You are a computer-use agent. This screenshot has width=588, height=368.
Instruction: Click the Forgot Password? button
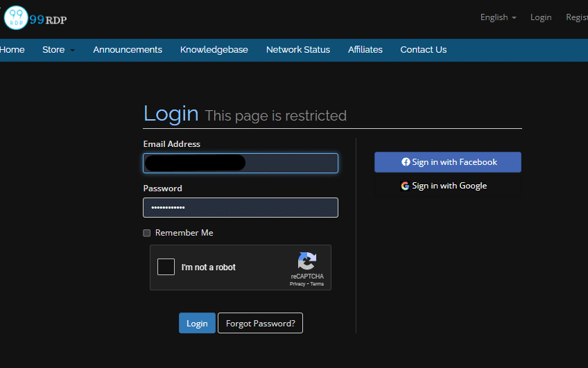coord(260,323)
